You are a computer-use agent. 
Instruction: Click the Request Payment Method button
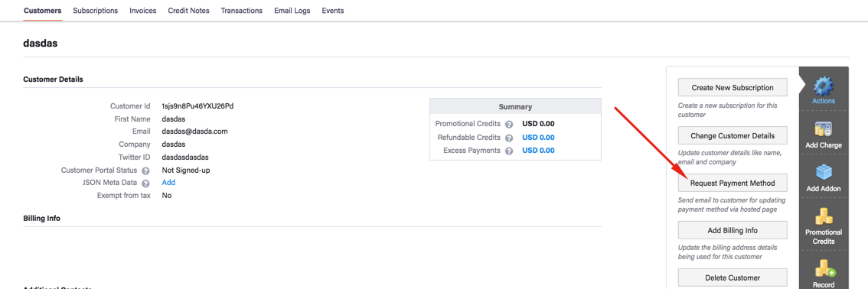tap(733, 183)
